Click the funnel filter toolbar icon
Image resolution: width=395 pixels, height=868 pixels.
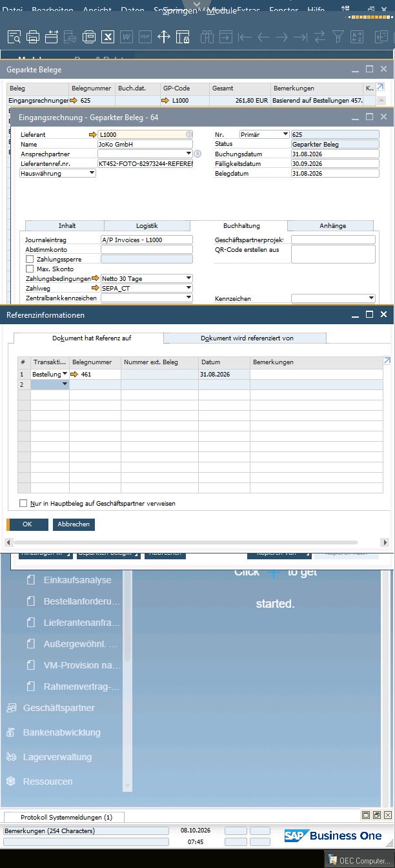coord(338,37)
